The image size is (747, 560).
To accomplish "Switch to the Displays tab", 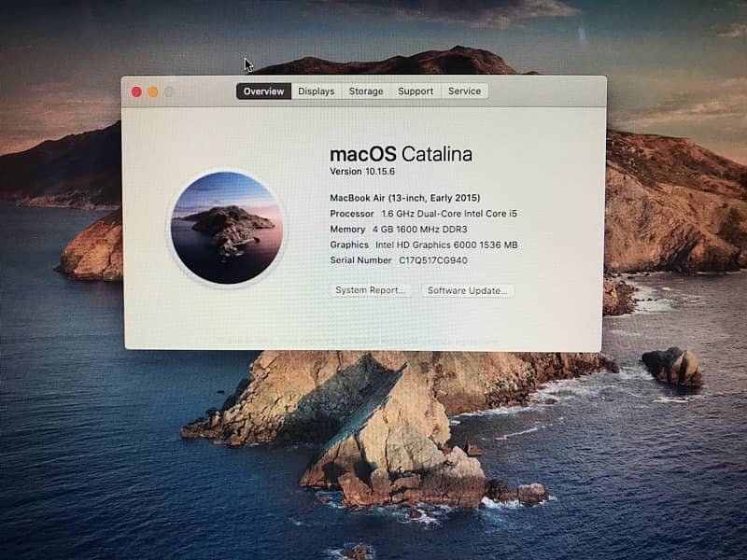I will 317,91.
